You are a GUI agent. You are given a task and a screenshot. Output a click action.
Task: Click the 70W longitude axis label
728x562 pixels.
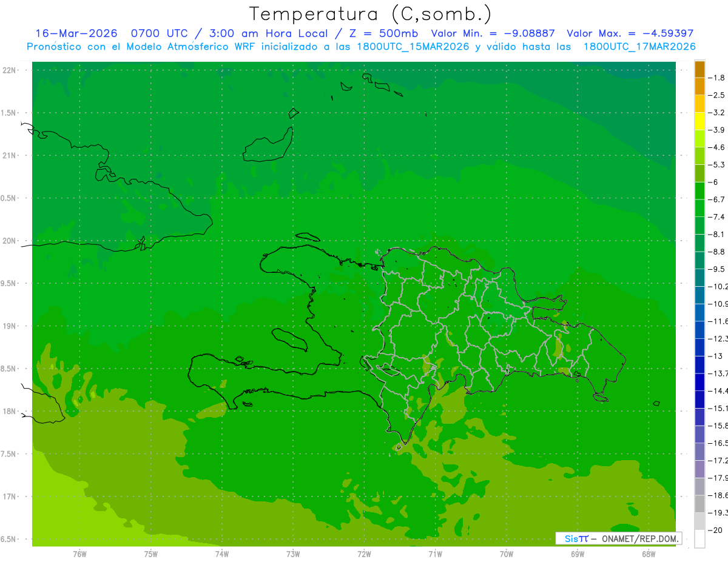click(507, 554)
